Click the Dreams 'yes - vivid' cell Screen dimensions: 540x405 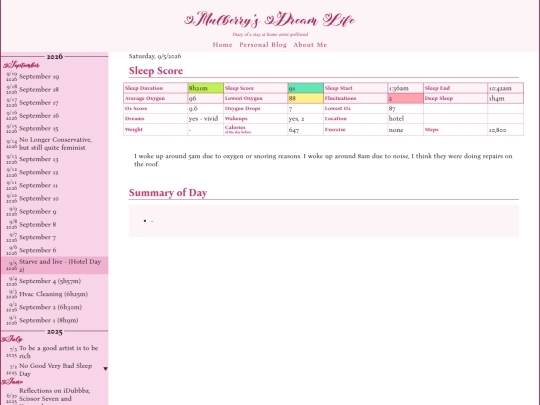pos(205,118)
